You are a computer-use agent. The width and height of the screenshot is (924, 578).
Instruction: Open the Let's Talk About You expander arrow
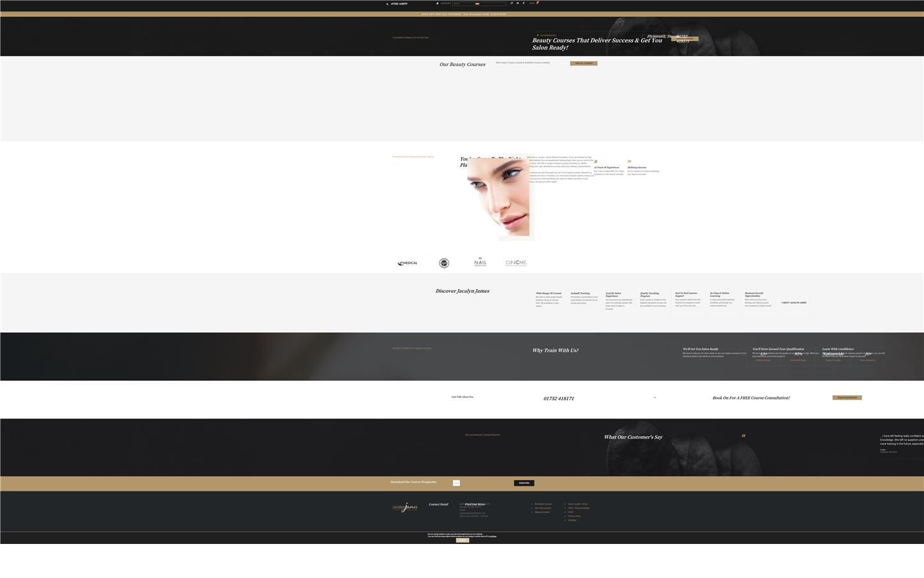654,397
